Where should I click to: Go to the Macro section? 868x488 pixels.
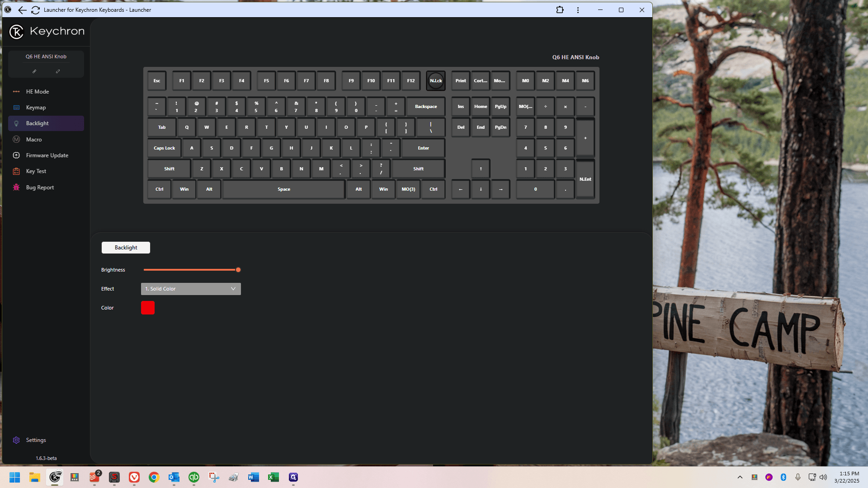pos(46,140)
